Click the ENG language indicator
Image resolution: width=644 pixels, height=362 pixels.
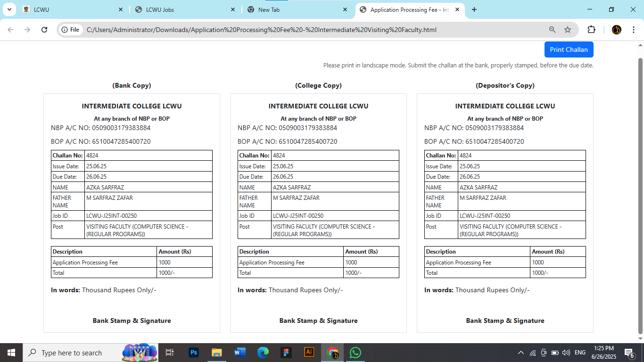pyautogui.click(x=580, y=353)
